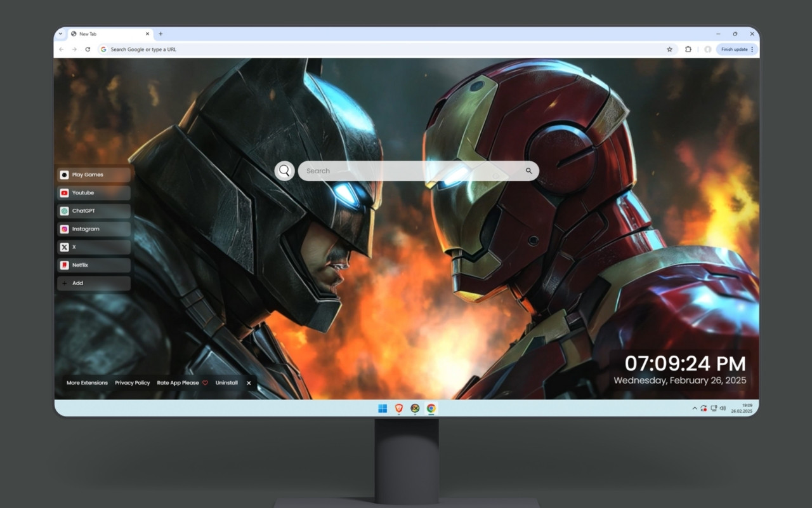
Task: Show hidden icons with the tray chevron
Action: pos(693,408)
